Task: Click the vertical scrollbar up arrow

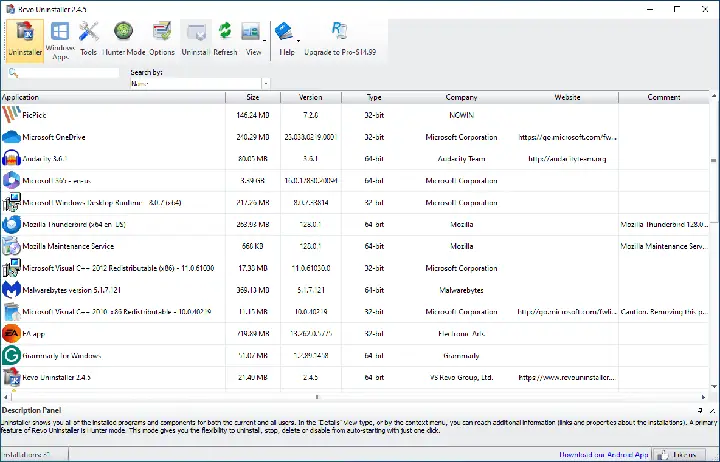Action: (x=714, y=96)
